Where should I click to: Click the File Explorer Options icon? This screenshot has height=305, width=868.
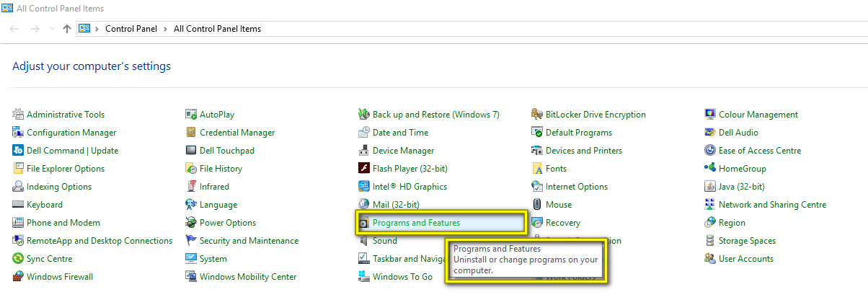(x=18, y=168)
